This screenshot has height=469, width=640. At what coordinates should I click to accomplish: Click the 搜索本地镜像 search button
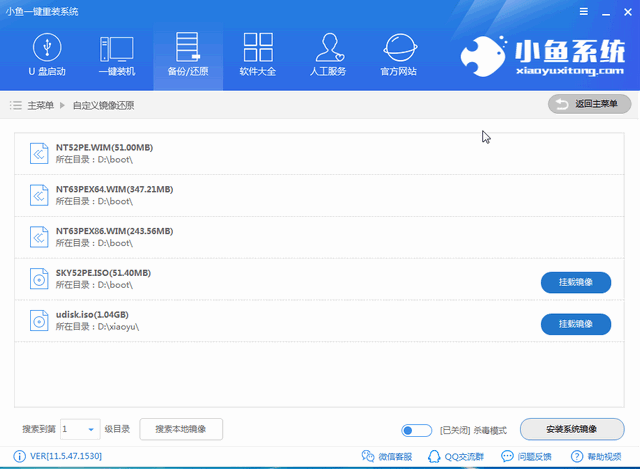[181, 429]
